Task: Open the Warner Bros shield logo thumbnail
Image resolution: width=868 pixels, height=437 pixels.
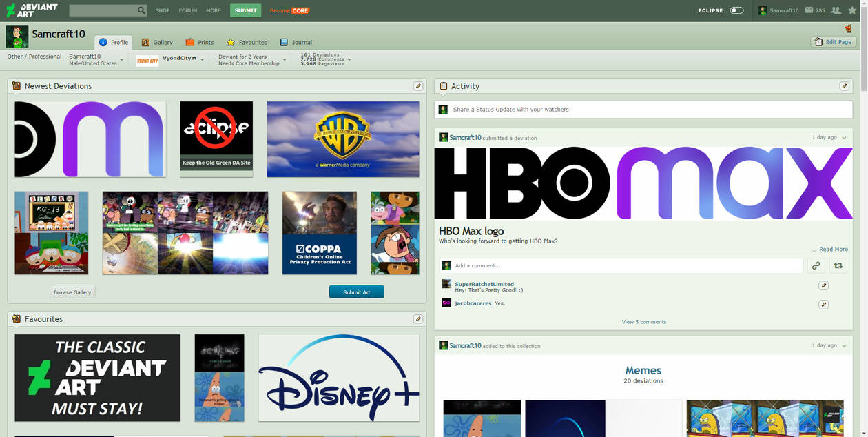Action: click(343, 139)
